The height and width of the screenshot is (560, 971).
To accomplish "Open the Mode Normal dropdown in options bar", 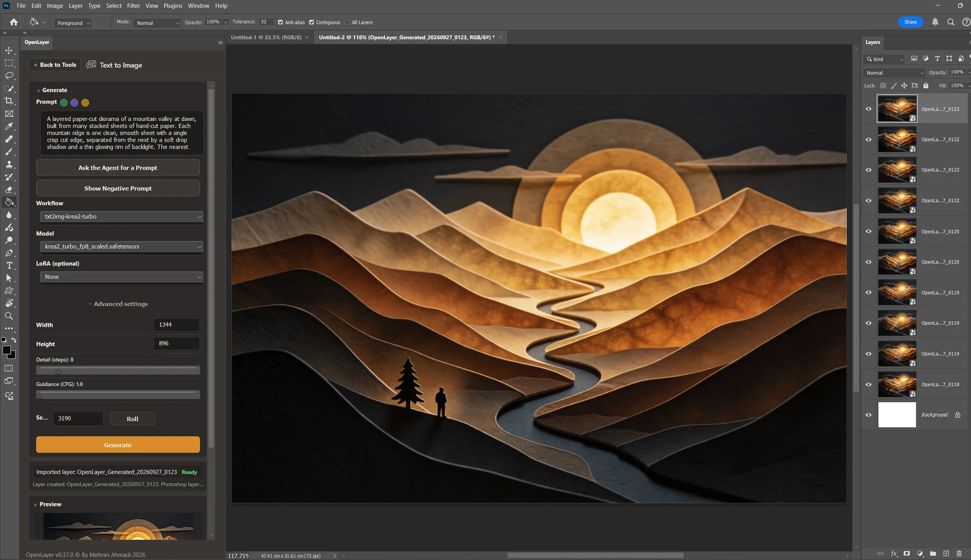I will [157, 23].
